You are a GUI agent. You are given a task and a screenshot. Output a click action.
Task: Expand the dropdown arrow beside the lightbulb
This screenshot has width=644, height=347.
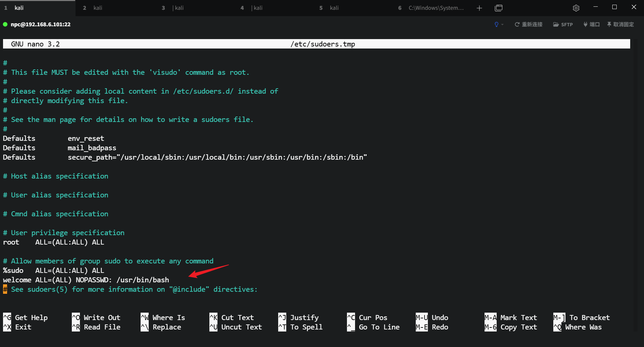[x=502, y=25]
